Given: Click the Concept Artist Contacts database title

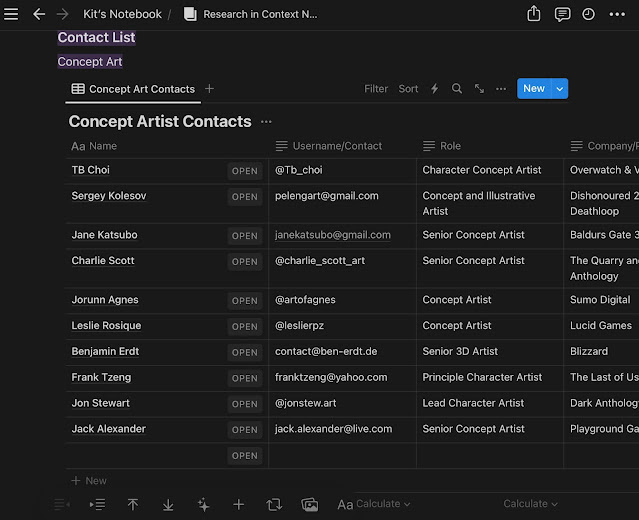Looking at the screenshot, I should [x=160, y=121].
